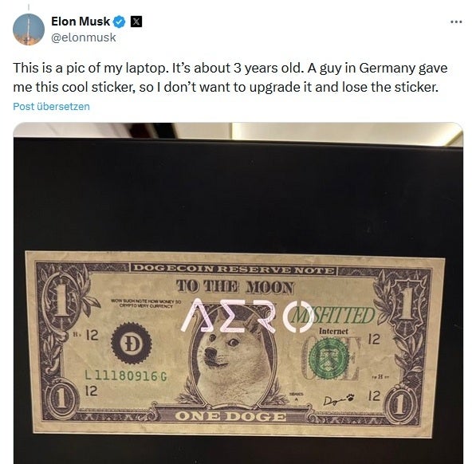Open the Dogecoin note photo attachment
The height and width of the screenshot is (464, 476).
coord(238,293)
